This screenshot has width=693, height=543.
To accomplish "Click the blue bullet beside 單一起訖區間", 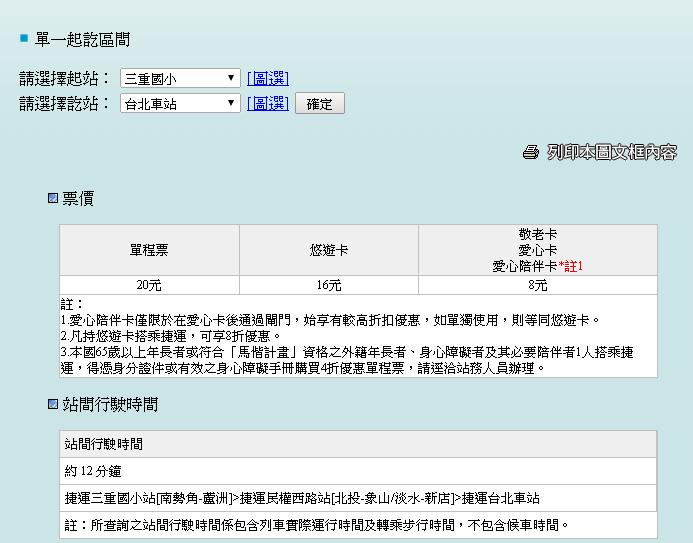I will pyautogui.click(x=24, y=38).
